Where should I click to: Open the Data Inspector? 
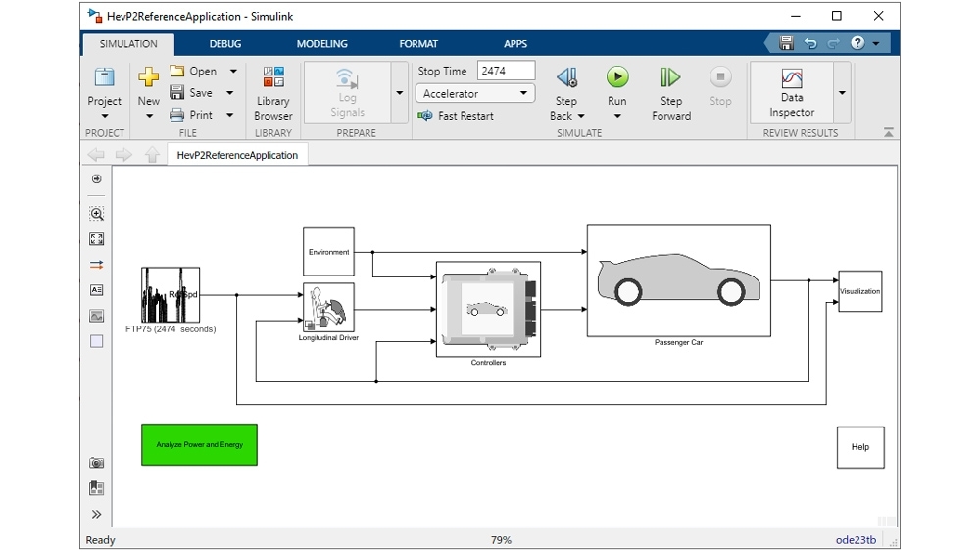pyautogui.click(x=792, y=92)
